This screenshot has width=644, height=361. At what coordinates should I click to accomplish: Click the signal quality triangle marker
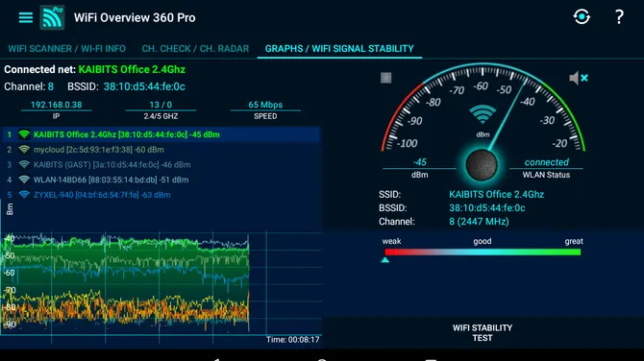point(384,260)
